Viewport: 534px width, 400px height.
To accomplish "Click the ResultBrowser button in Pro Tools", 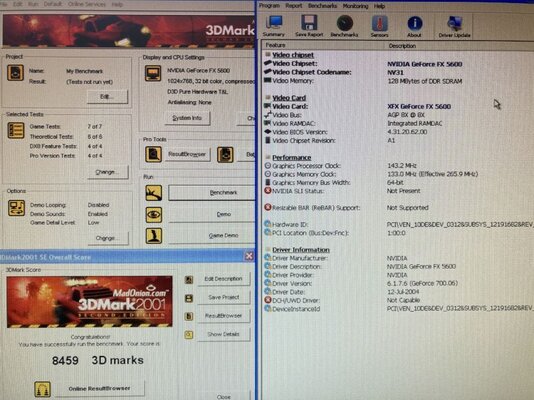I will pos(187,154).
